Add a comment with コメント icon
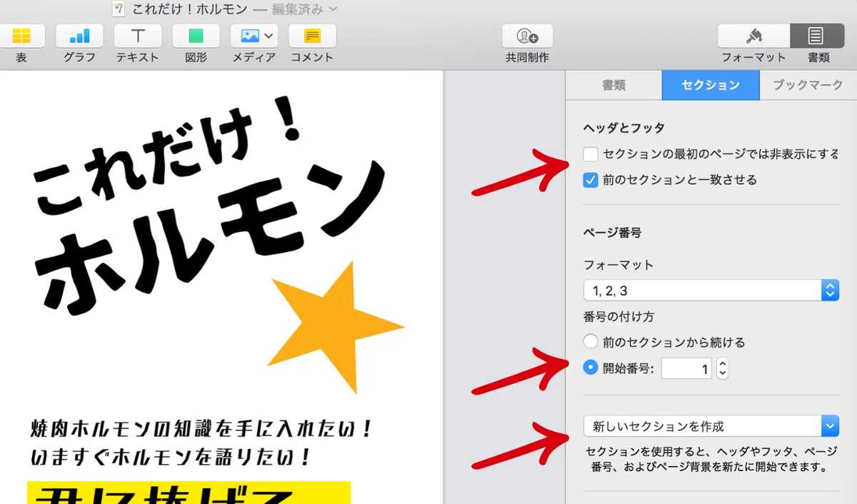 coord(312,36)
